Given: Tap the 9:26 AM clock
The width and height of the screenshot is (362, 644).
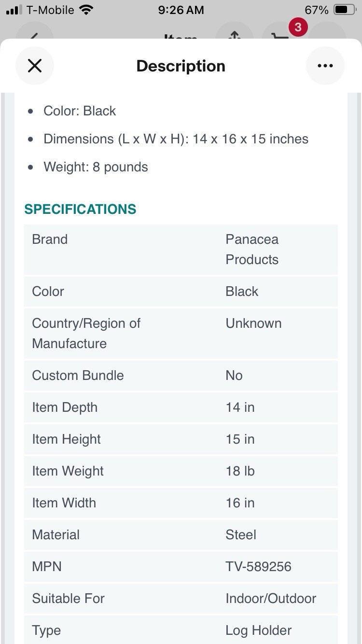Looking at the screenshot, I should (181, 10).
